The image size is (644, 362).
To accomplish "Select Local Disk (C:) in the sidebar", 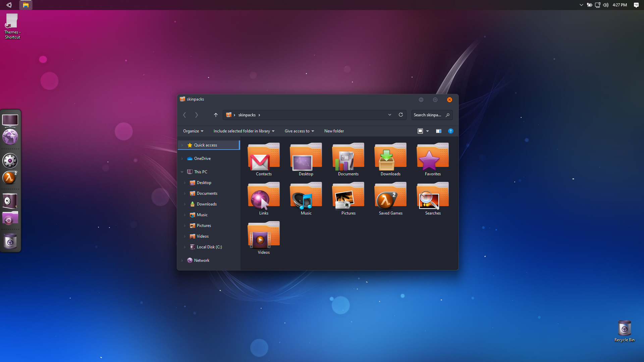I will (209, 247).
